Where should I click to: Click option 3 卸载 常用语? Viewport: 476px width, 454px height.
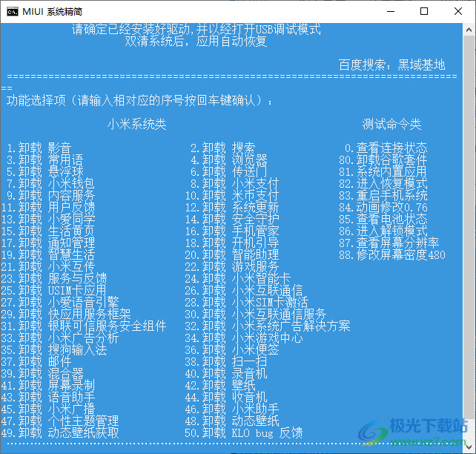pos(45,160)
